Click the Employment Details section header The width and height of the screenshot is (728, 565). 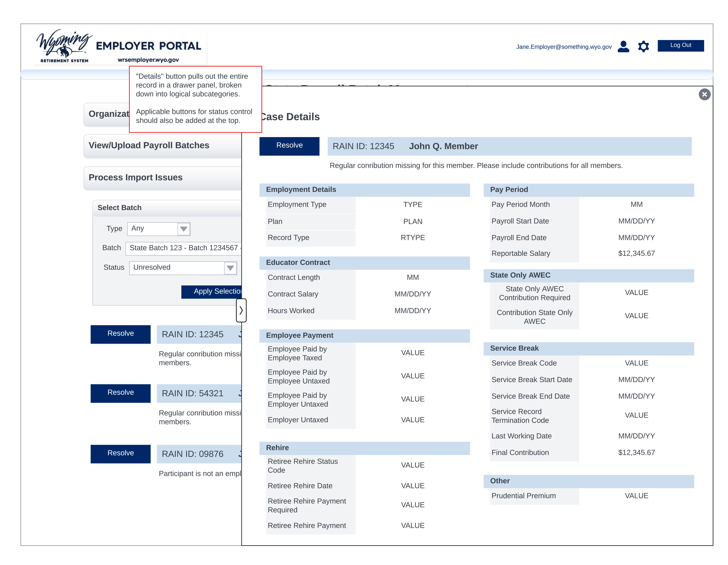364,190
